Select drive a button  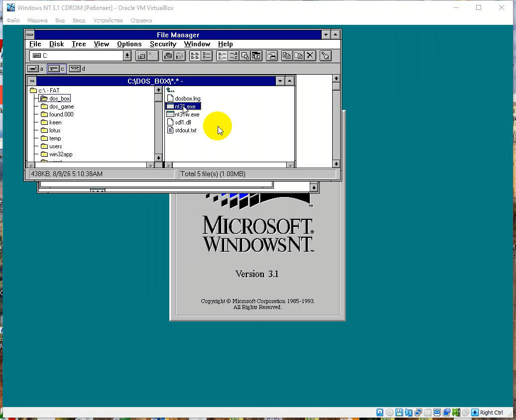(35, 68)
